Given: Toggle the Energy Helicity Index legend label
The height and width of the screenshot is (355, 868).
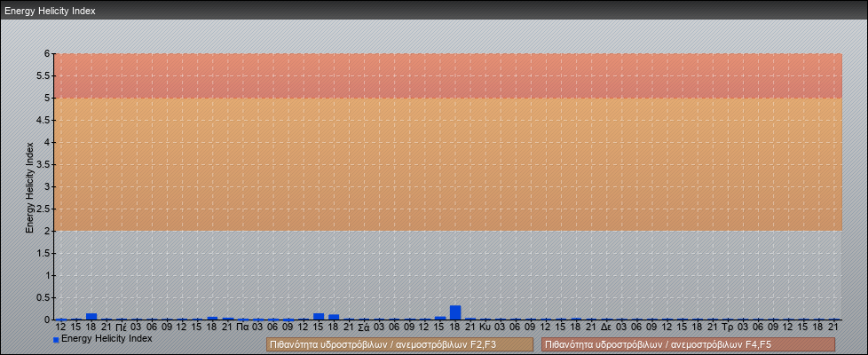Looking at the screenshot, I should point(107,338).
